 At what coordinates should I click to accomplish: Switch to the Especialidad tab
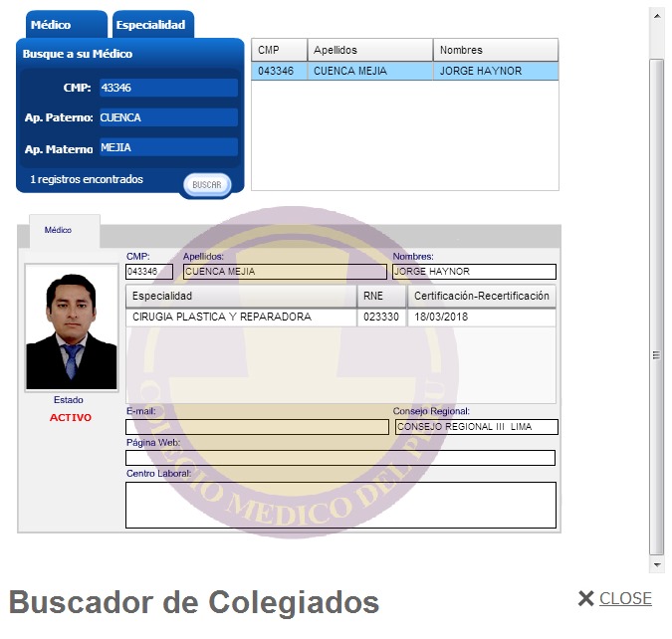[150, 25]
